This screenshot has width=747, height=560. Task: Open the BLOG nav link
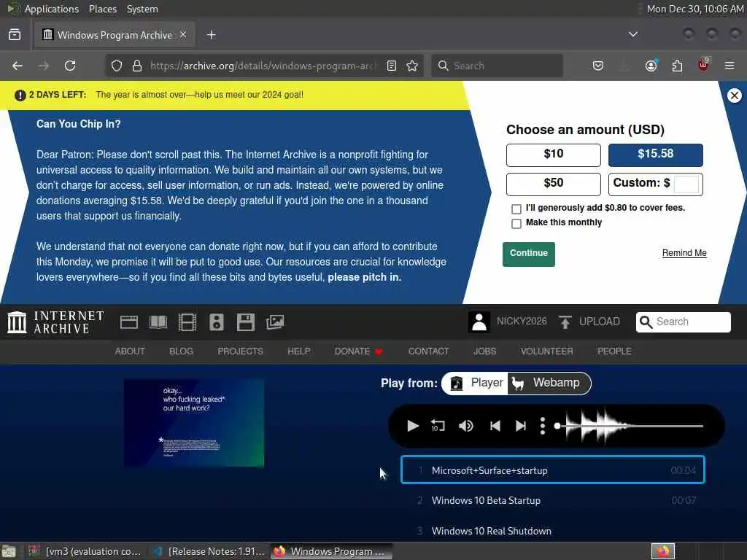tap(181, 351)
